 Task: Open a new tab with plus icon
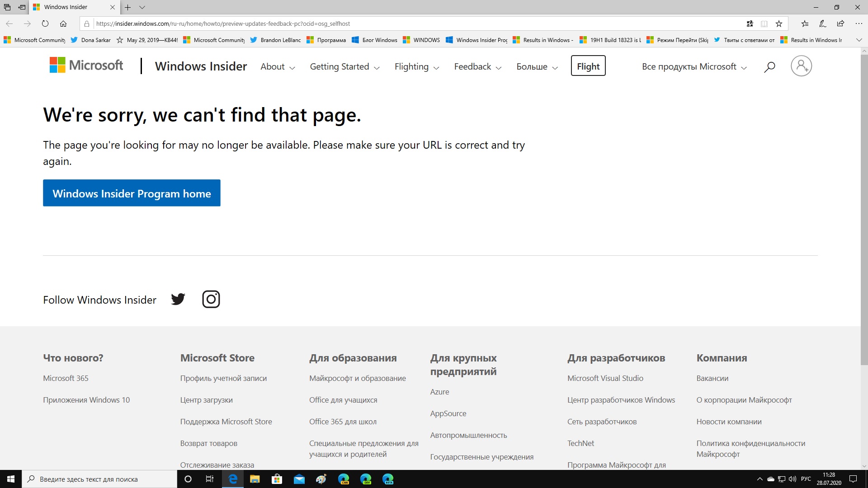tap(128, 7)
